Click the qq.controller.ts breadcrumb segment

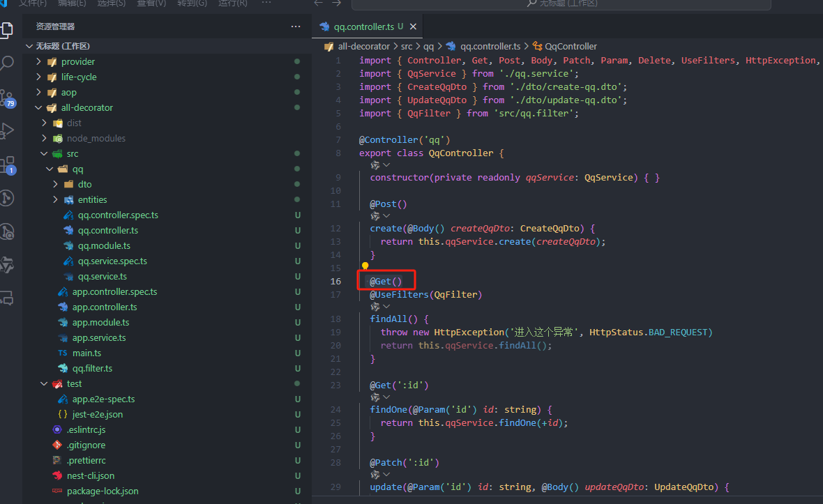click(490, 46)
